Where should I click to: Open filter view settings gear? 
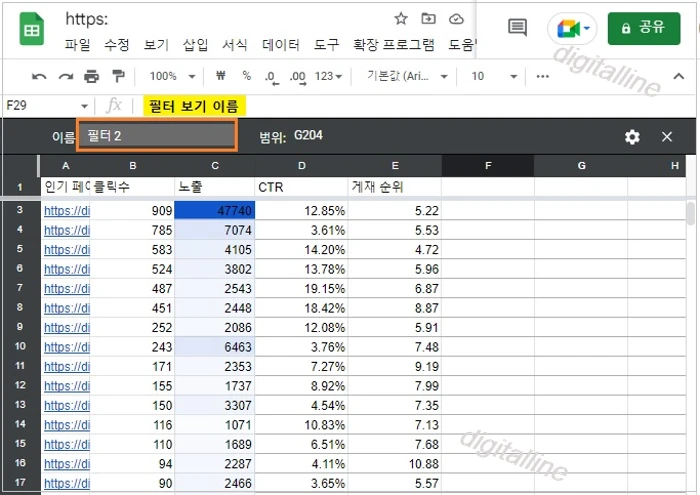[x=632, y=137]
